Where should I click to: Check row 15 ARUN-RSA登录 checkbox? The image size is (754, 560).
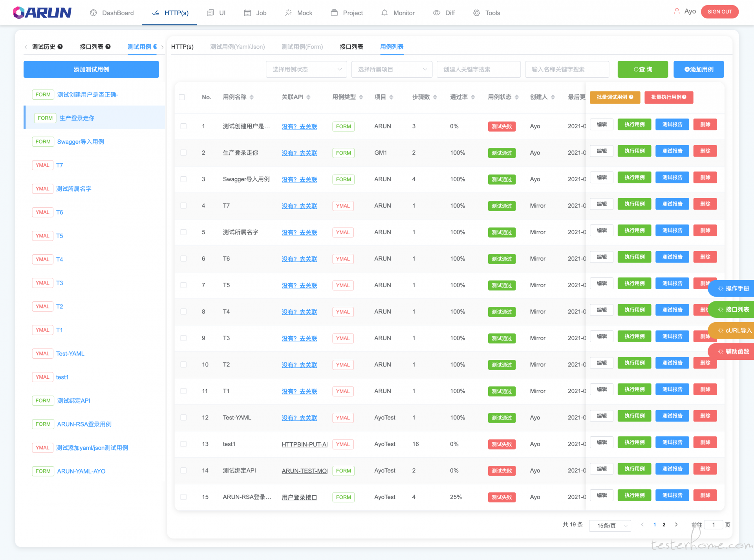coord(183,497)
